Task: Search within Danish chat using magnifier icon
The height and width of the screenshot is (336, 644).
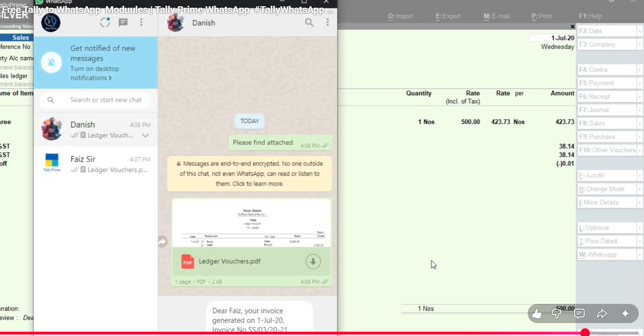Action: [x=309, y=23]
